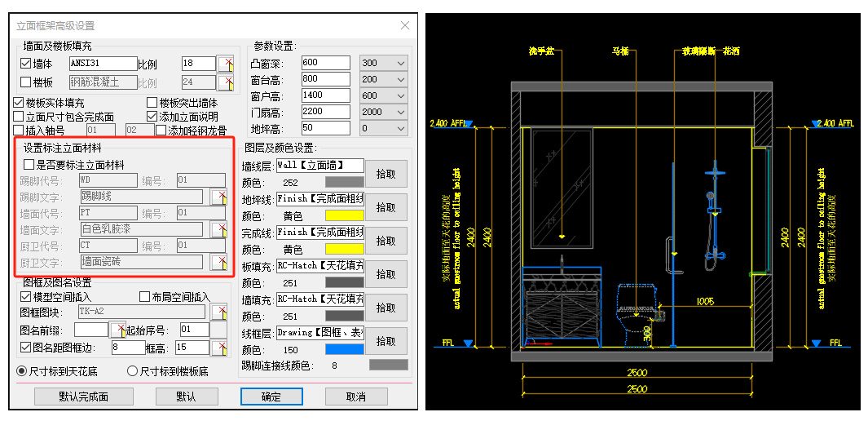
Task: Click the 默认 button
Action: click(187, 397)
